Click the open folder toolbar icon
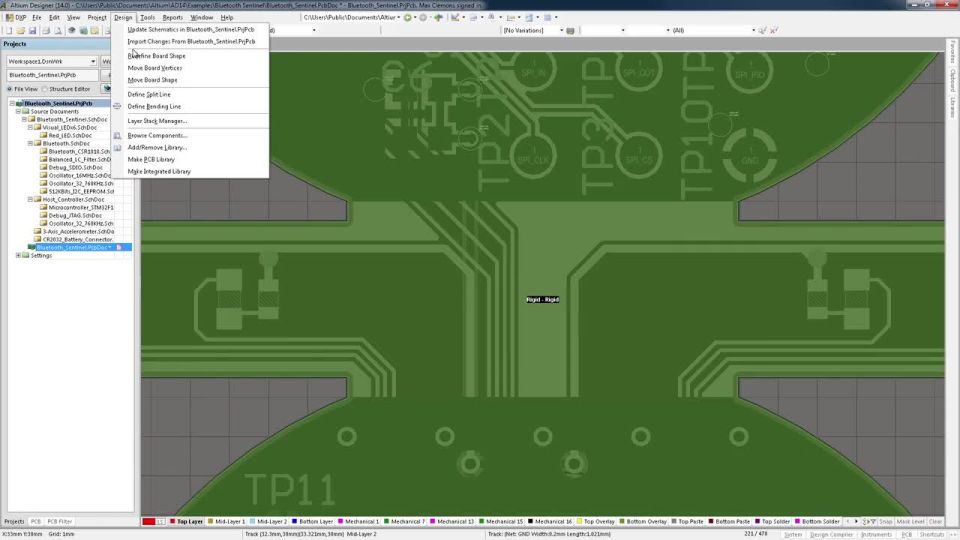This screenshot has width=960, height=540. pos(21,31)
